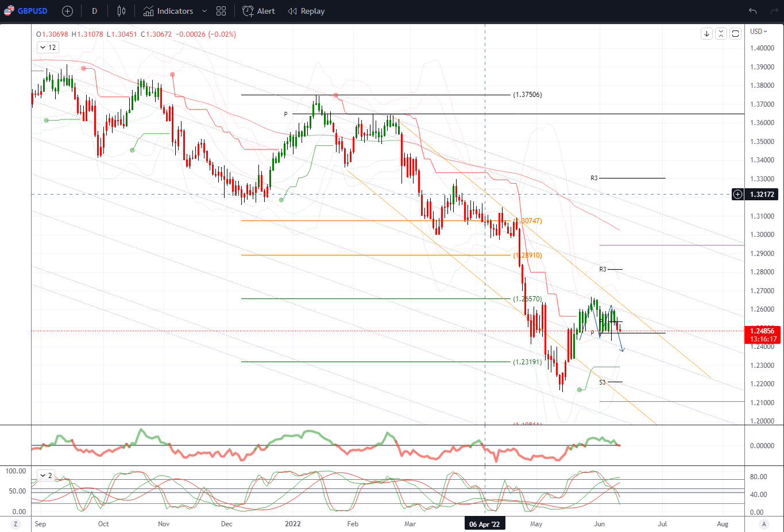This screenshot has height=532, width=784.
Task: Select the green 1.23191 level label
Action: tap(527, 362)
